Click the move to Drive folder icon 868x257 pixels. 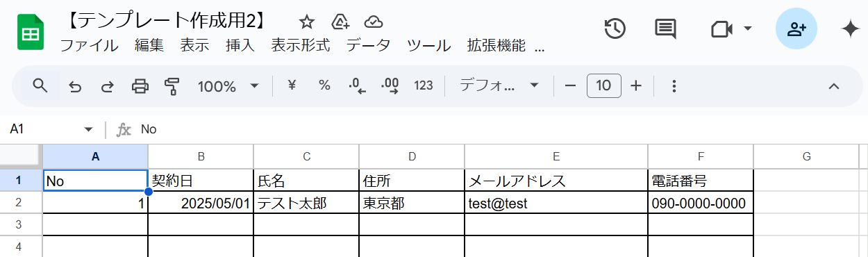click(x=340, y=22)
